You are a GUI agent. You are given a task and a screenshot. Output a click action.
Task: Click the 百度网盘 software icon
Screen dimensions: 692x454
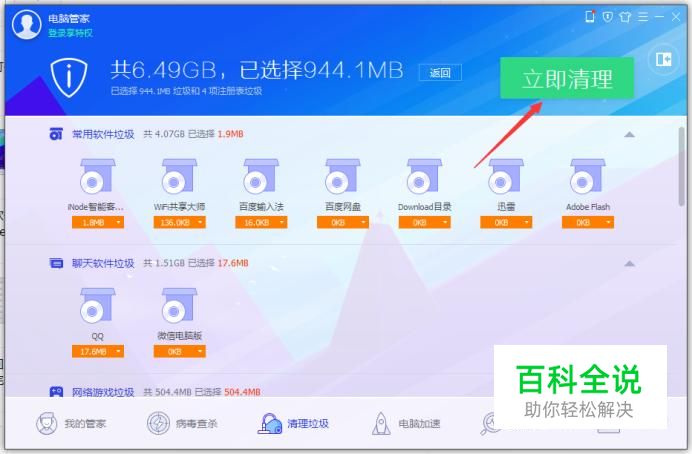click(x=342, y=176)
